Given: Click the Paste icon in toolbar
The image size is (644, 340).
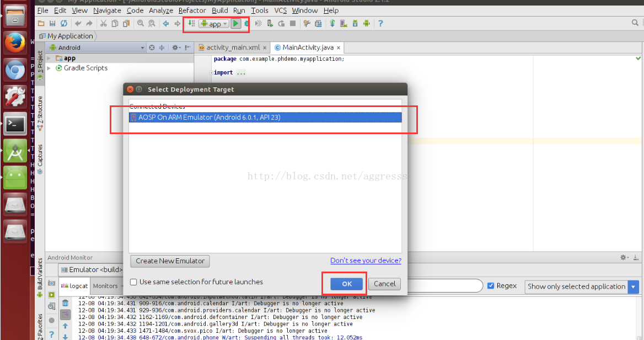Looking at the screenshot, I should click(x=126, y=23).
